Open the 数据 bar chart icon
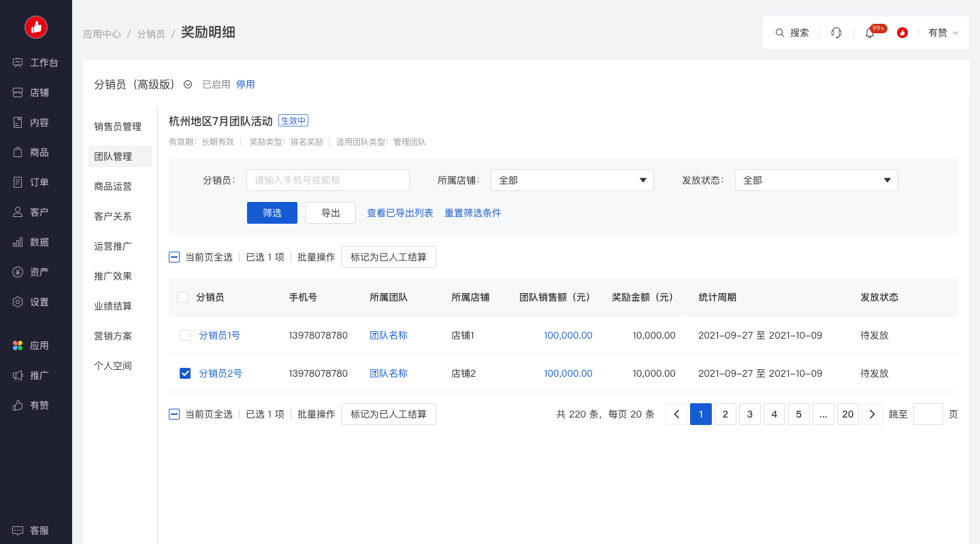Screen dimensions: 980x544 point(18,242)
